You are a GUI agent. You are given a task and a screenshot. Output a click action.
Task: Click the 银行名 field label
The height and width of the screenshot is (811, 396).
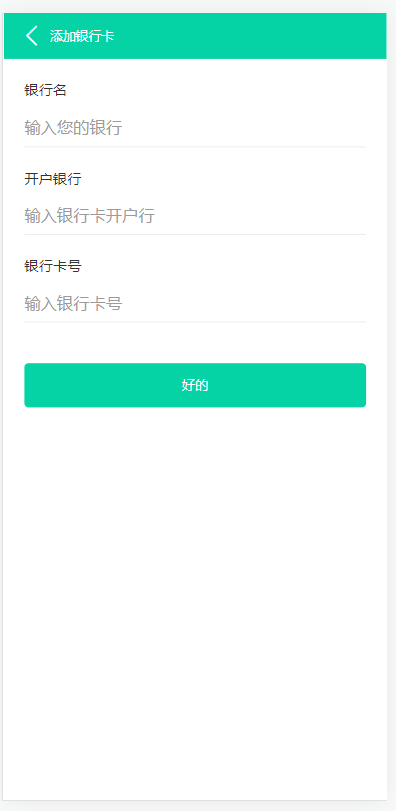click(45, 90)
